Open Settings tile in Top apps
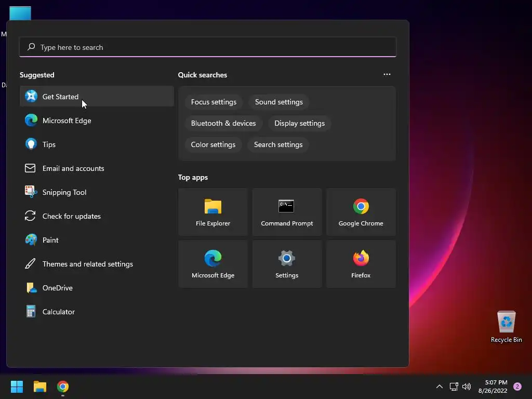The width and height of the screenshot is (532, 399). 287,264
